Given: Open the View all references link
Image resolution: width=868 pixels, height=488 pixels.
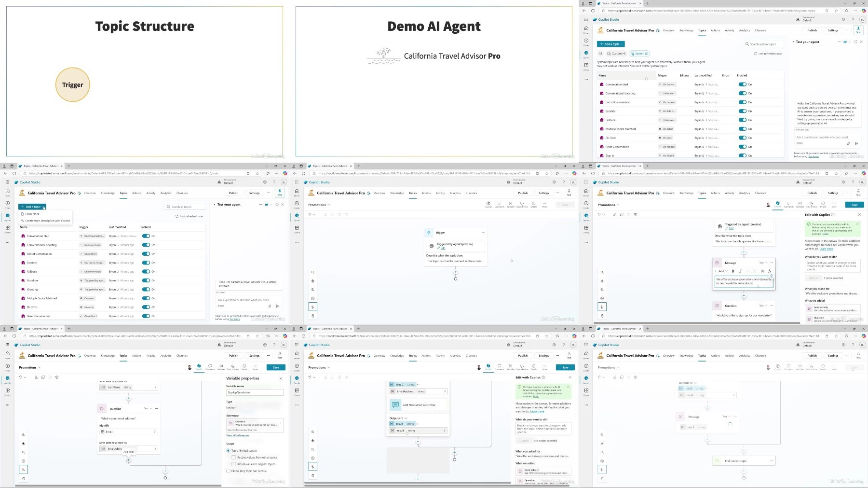Looking at the screenshot, I should pos(238,435).
